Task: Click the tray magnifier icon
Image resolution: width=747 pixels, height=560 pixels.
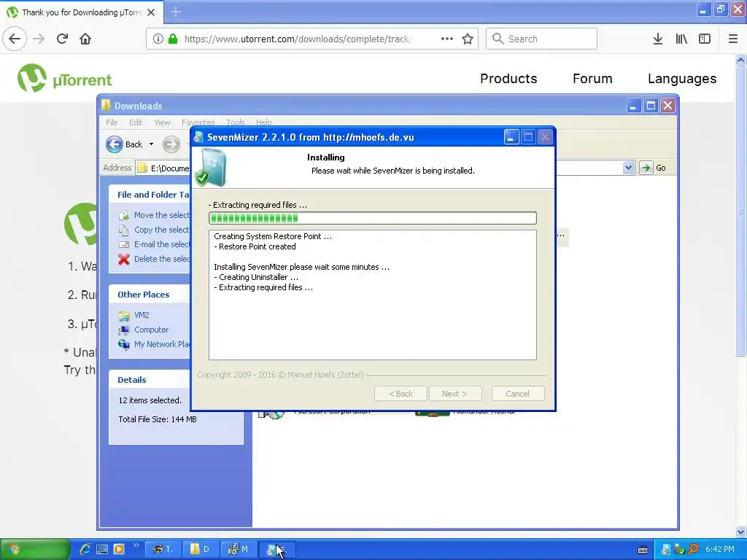Action: [x=693, y=550]
